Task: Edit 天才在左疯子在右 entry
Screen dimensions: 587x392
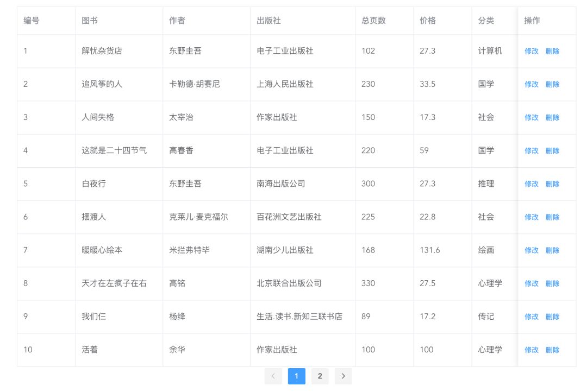Action: click(x=531, y=283)
